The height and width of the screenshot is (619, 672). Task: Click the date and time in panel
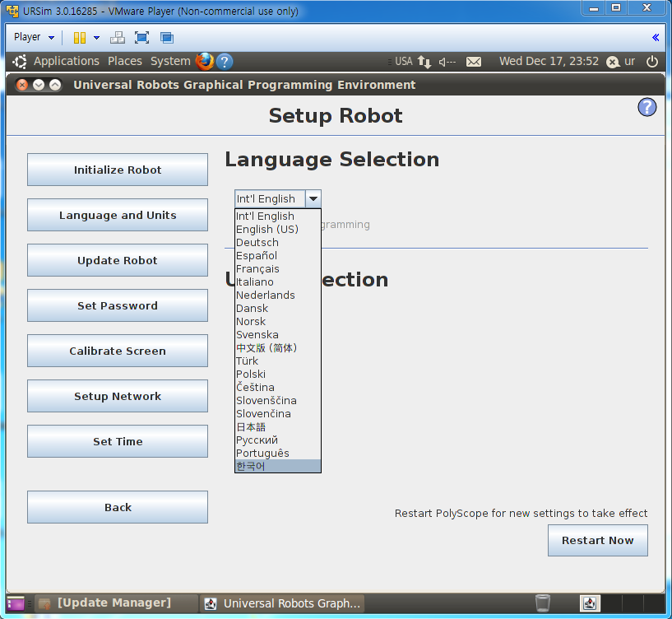[x=549, y=62]
